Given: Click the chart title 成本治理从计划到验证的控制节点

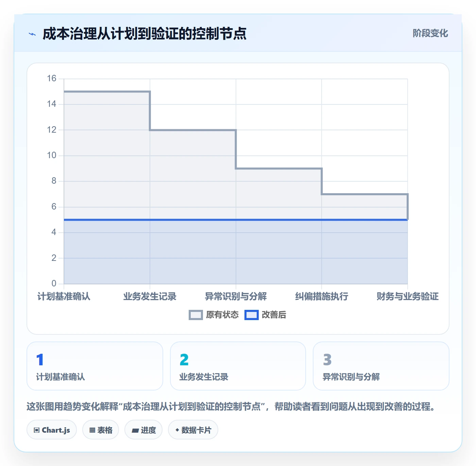Looking at the screenshot, I should tap(144, 34).
